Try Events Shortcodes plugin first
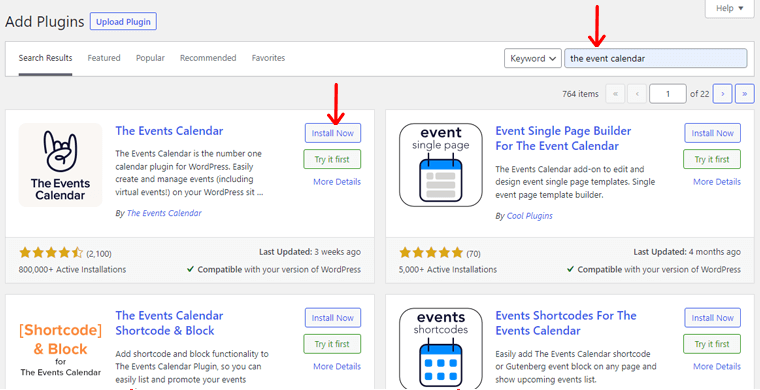This screenshot has width=760, height=390. 712,344
